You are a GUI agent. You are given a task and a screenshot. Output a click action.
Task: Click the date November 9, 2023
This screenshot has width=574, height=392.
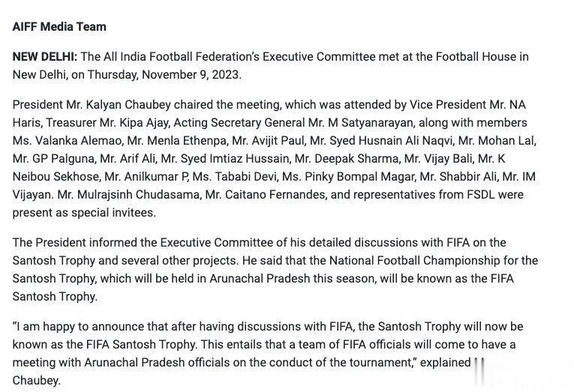tap(191, 75)
